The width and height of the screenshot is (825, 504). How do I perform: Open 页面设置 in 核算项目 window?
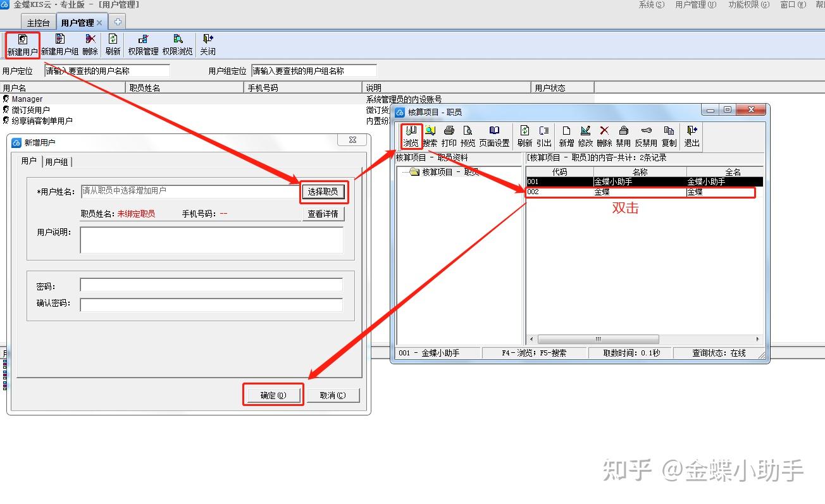(x=494, y=136)
